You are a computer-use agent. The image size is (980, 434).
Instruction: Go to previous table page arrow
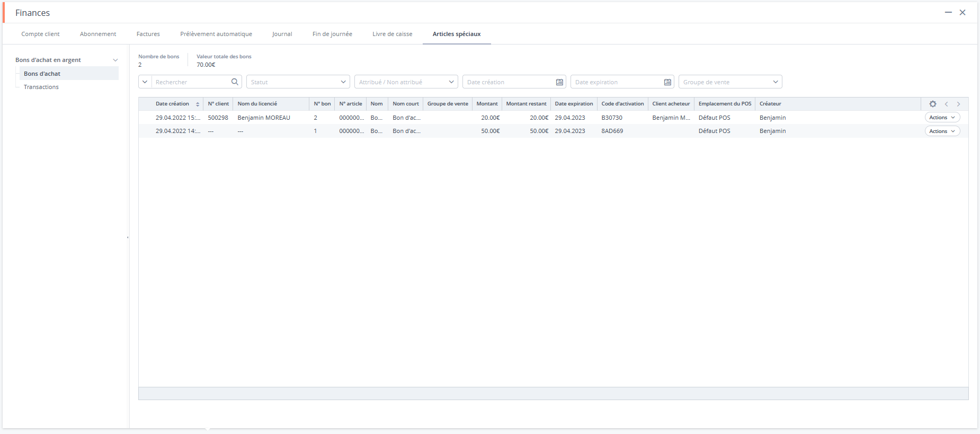[946, 104]
